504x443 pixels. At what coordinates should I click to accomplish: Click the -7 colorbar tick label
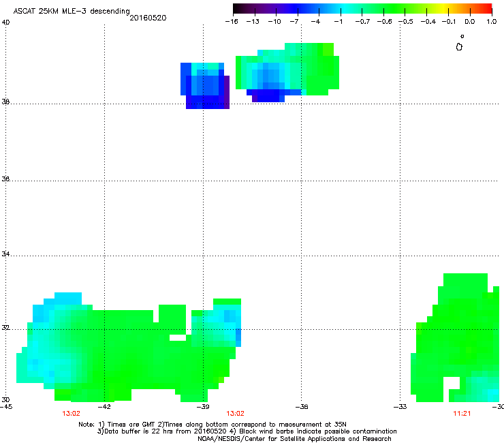coord(294,22)
